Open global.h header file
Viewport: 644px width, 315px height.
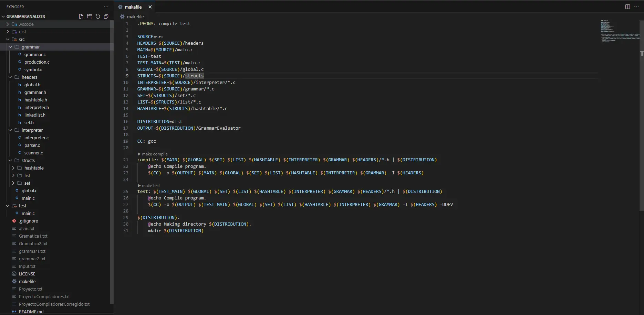point(57,85)
